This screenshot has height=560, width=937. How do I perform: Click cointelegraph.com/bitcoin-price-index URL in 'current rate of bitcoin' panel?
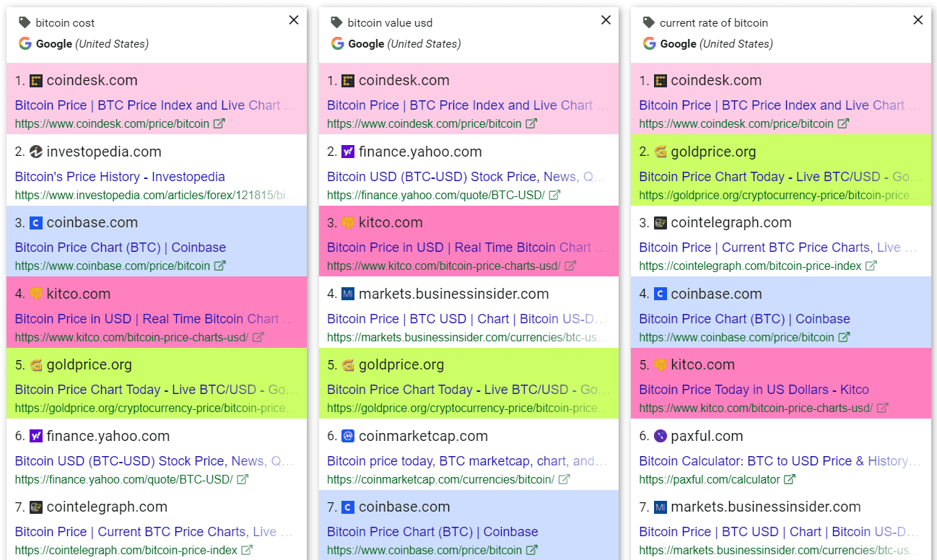[750, 266]
